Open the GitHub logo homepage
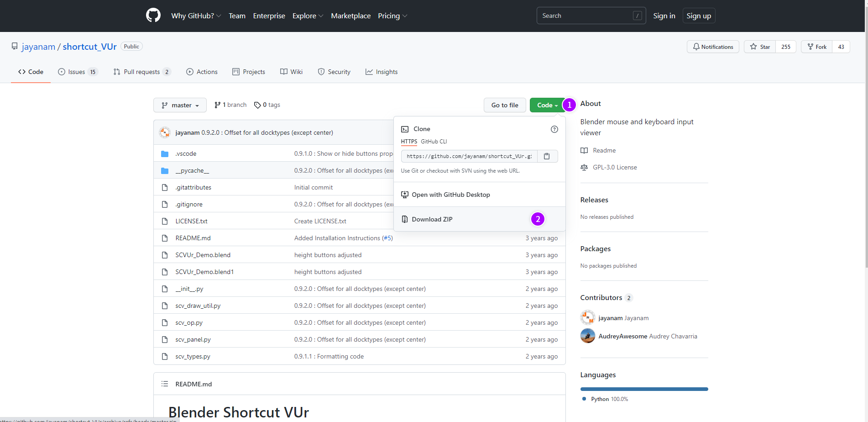 pyautogui.click(x=153, y=16)
